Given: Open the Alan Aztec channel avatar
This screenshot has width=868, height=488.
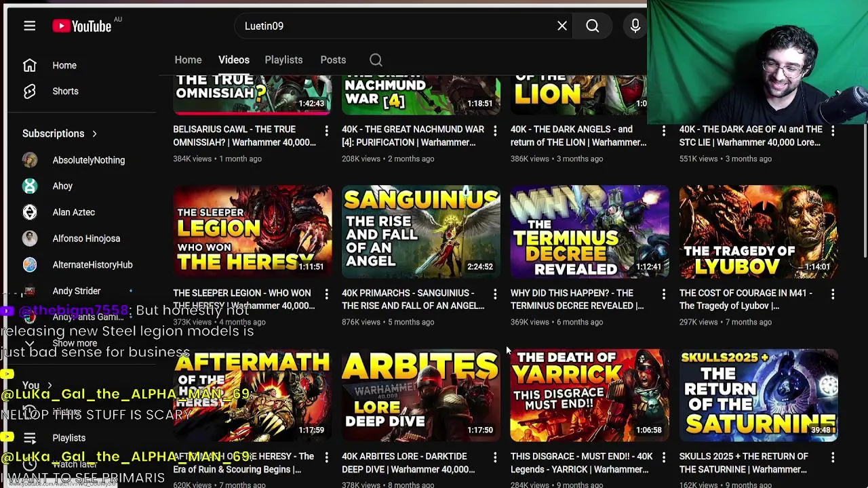Looking at the screenshot, I should point(29,212).
